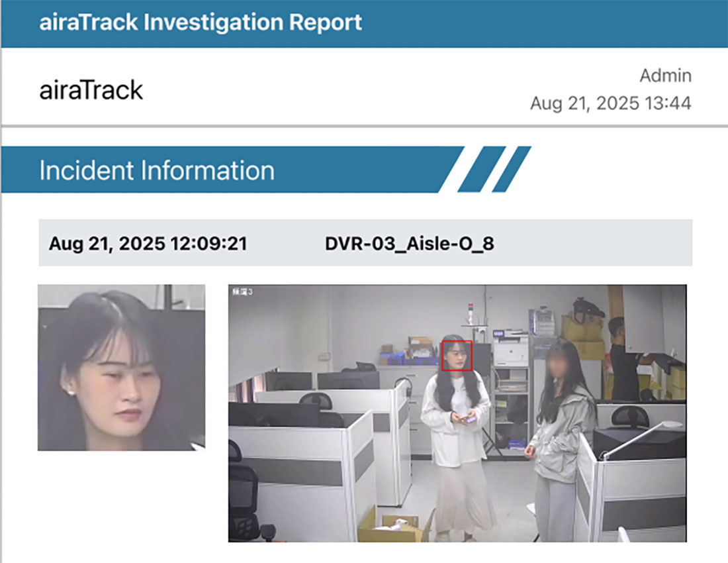Viewport: 728px width, 563px height.
Task: Click the camera name DVR-03_Aisle-O_8
Action: click(409, 243)
